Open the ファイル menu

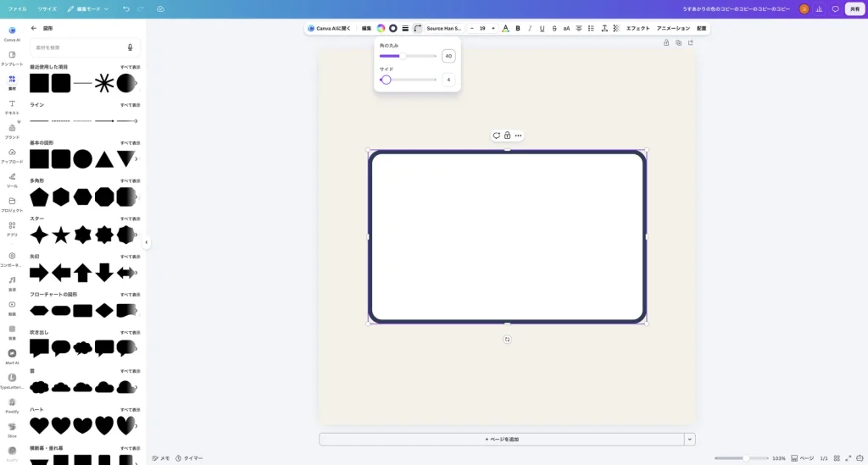17,8
